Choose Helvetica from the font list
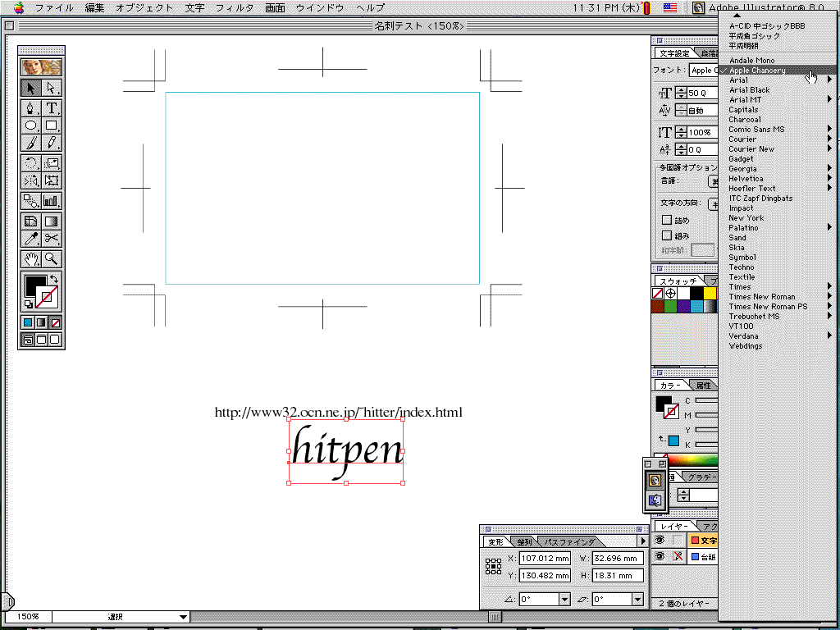840x630 pixels. pos(746,179)
